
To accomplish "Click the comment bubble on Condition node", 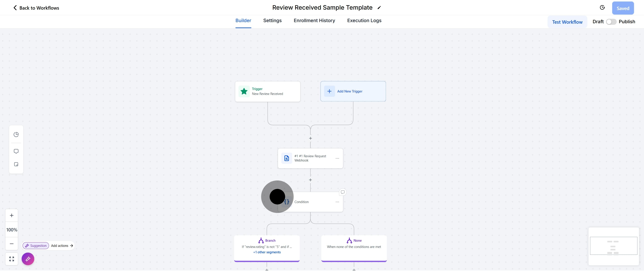I will point(343,192).
